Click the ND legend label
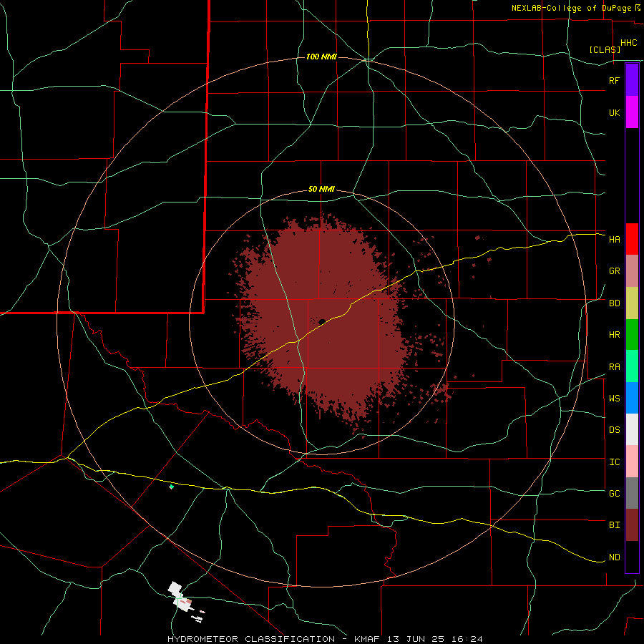This screenshot has height=644, width=644. tap(614, 557)
